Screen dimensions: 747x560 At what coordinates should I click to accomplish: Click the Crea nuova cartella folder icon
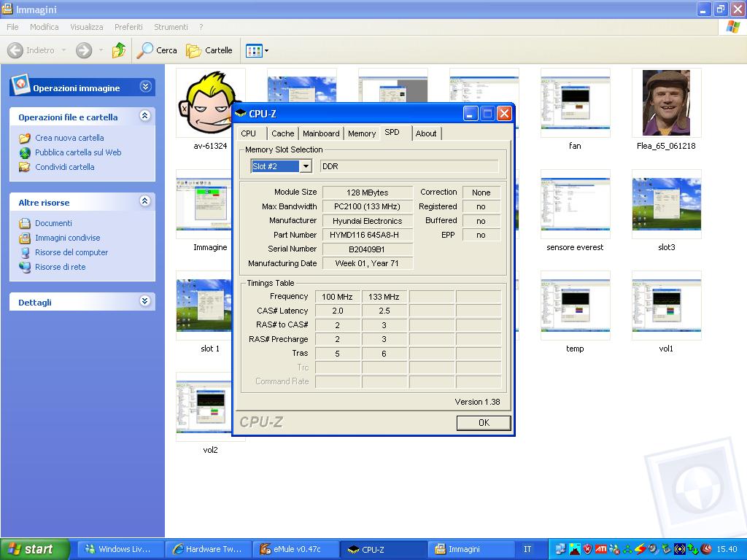point(25,138)
